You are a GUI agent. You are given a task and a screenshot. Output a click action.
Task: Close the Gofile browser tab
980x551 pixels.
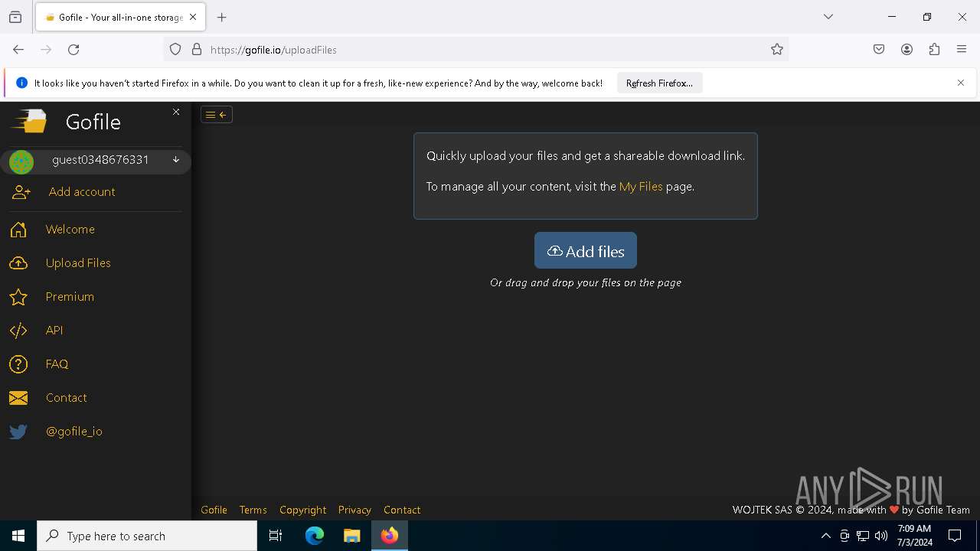[x=193, y=17]
